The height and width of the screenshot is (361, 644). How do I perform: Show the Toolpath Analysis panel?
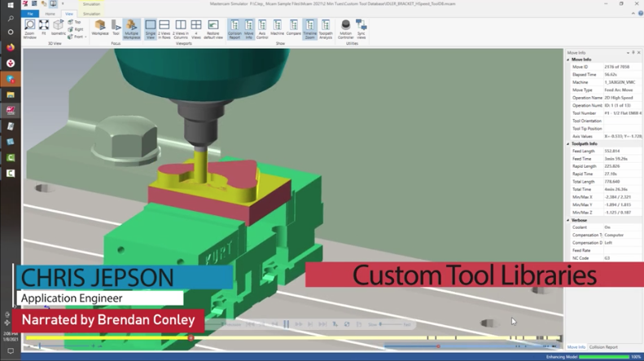pyautogui.click(x=326, y=29)
